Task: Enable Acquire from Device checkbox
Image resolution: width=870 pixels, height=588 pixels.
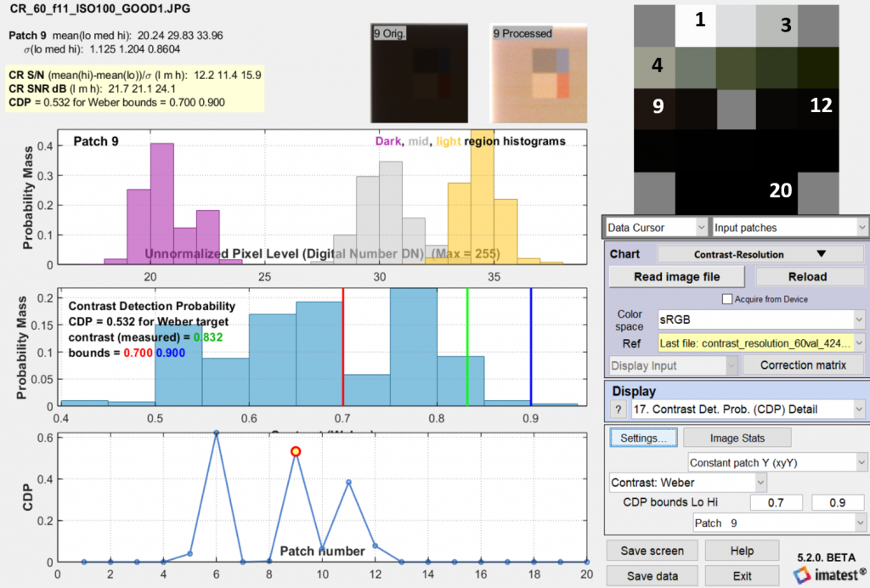Action: pyautogui.click(x=727, y=299)
